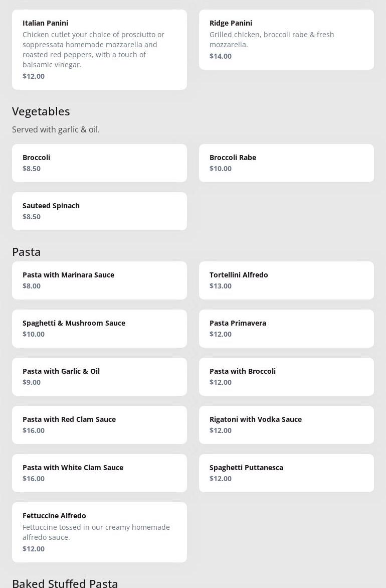386x588 pixels.
Task: Add Sauteed Spinach to the order
Action: 99,211
